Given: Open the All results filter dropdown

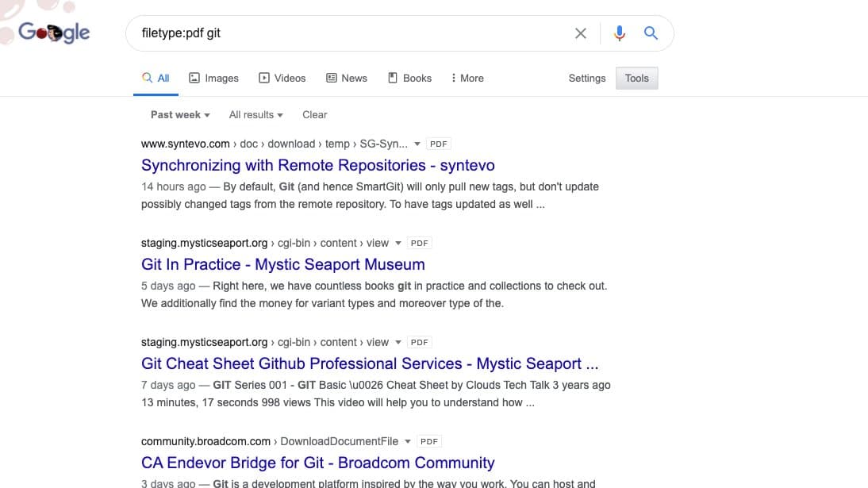Looking at the screenshot, I should [x=255, y=114].
